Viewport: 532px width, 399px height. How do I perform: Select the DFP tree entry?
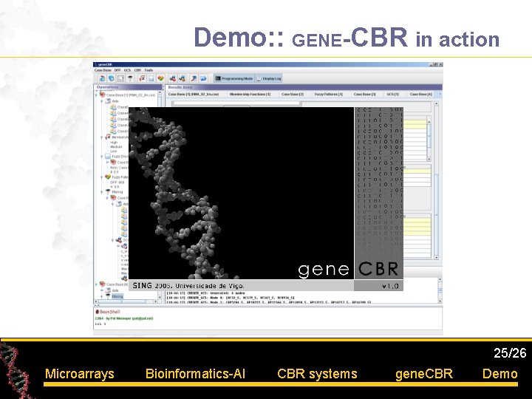click(117, 183)
